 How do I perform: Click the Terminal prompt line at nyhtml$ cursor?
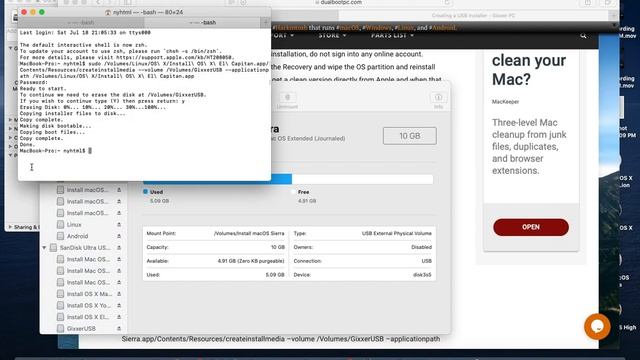(56, 151)
